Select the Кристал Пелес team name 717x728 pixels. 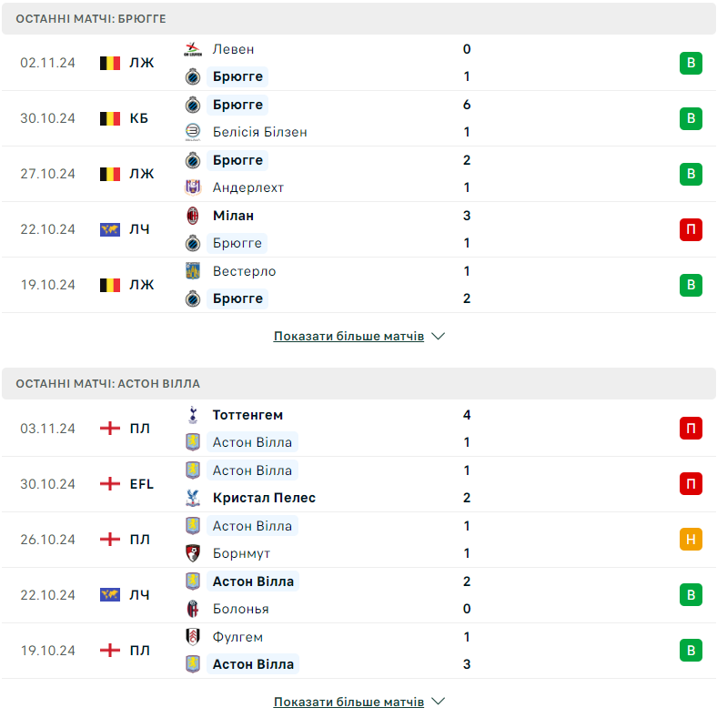(x=264, y=498)
